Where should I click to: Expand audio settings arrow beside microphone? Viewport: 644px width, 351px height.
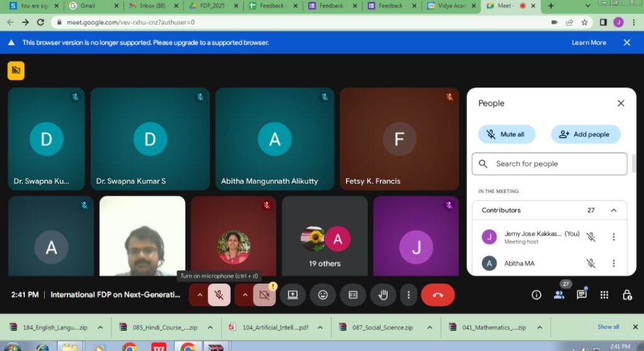click(x=200, y=294)
